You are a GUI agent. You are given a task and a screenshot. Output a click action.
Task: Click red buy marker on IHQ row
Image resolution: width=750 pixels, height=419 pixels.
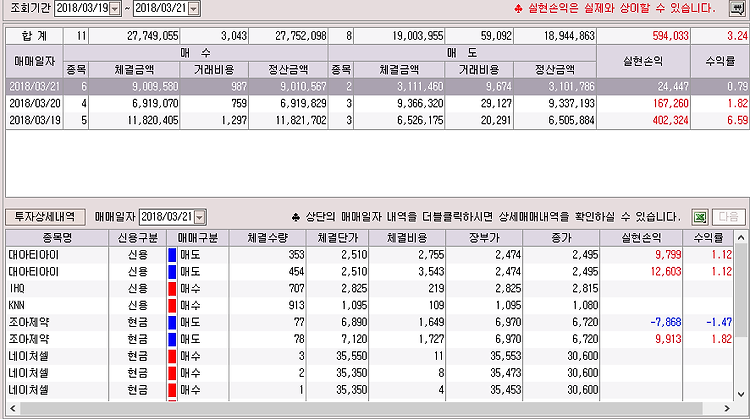(x=172, y=288)
